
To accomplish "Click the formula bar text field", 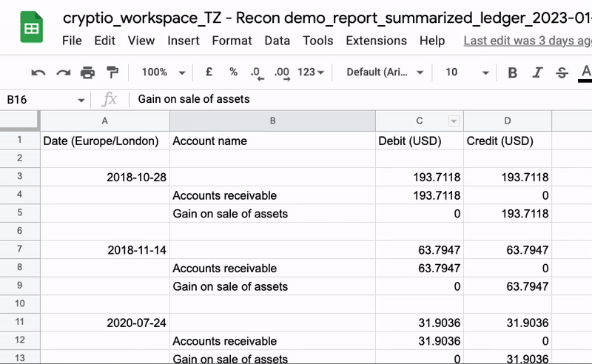I will point(360,99).
